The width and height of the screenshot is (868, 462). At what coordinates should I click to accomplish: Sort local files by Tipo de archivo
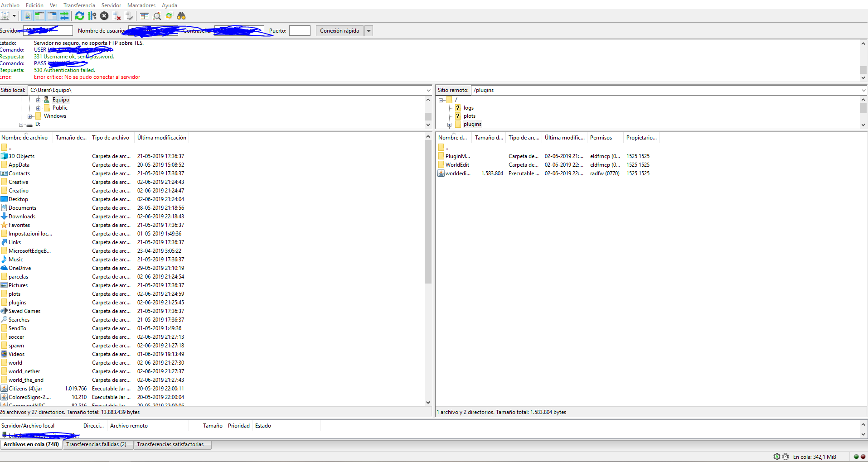(x=112, y=138)
